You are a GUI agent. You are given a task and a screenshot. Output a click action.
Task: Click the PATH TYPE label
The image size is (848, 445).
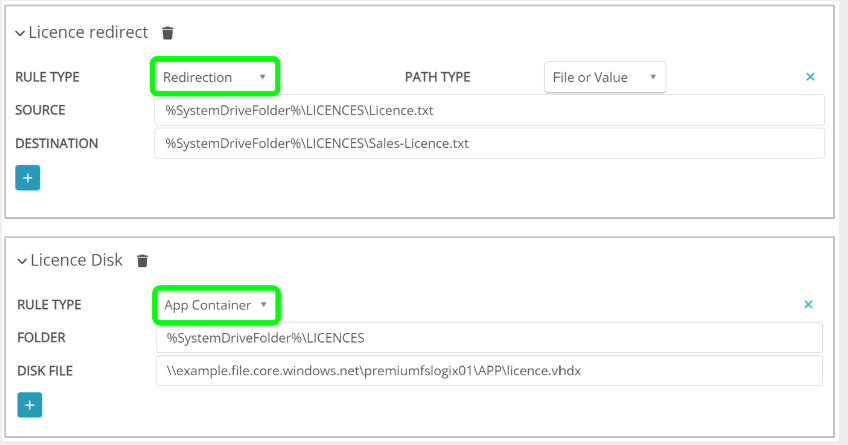[x=437, y=77]
